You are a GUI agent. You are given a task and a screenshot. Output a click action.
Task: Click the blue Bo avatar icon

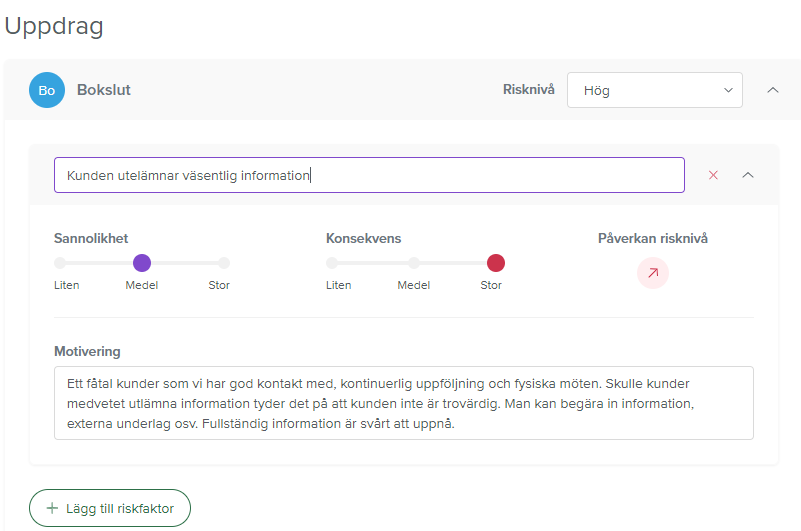(x=47, y=90)
